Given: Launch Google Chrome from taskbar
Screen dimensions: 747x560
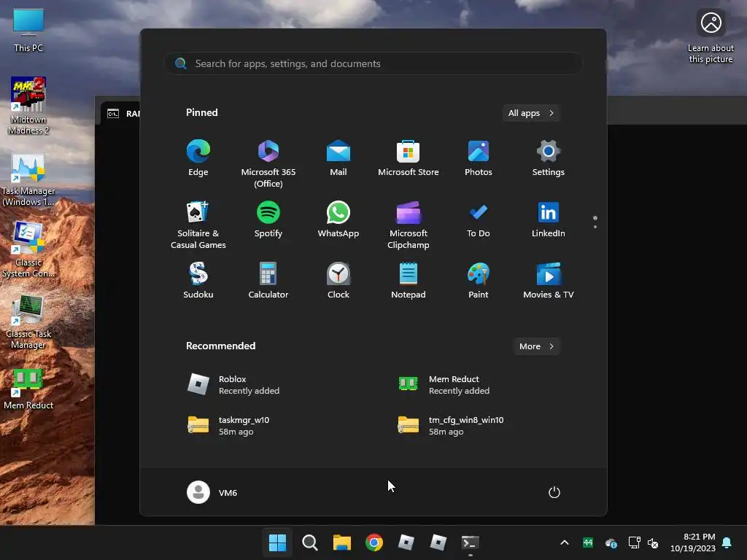Looking at the screenshot, I should [374, 542].
